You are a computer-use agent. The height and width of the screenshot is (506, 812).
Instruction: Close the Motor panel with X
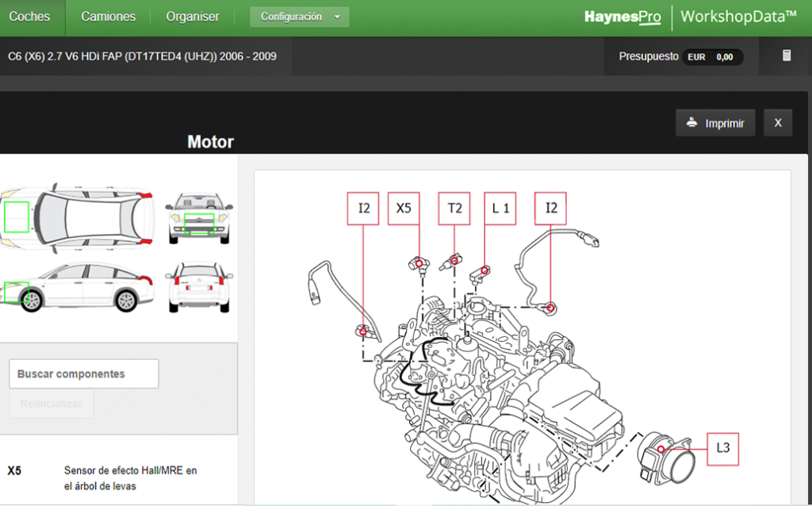tap(778, 123)
